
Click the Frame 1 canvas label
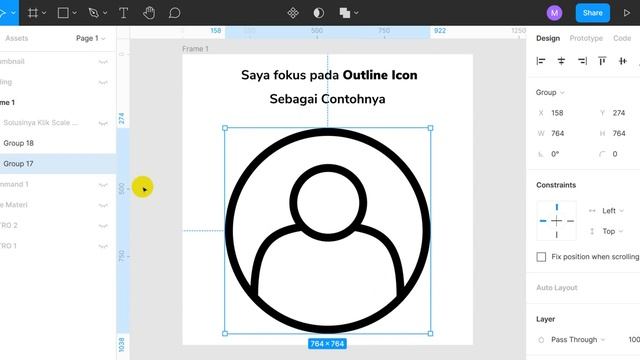195,49
